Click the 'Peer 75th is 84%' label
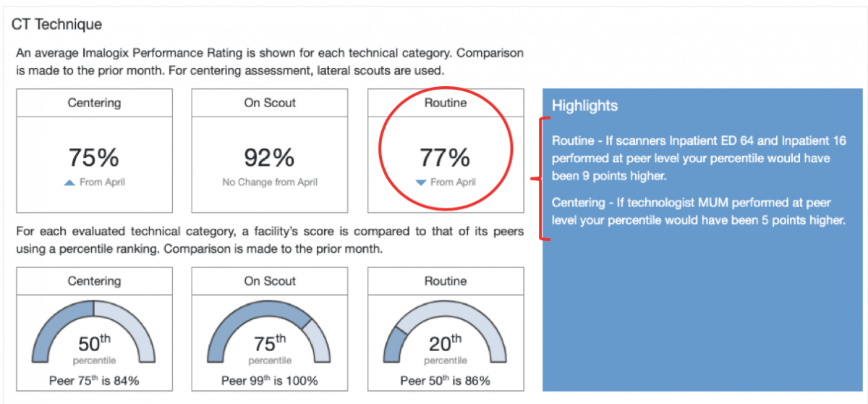The width and height of the screenshot is (868, 404). tap(94, 380)
